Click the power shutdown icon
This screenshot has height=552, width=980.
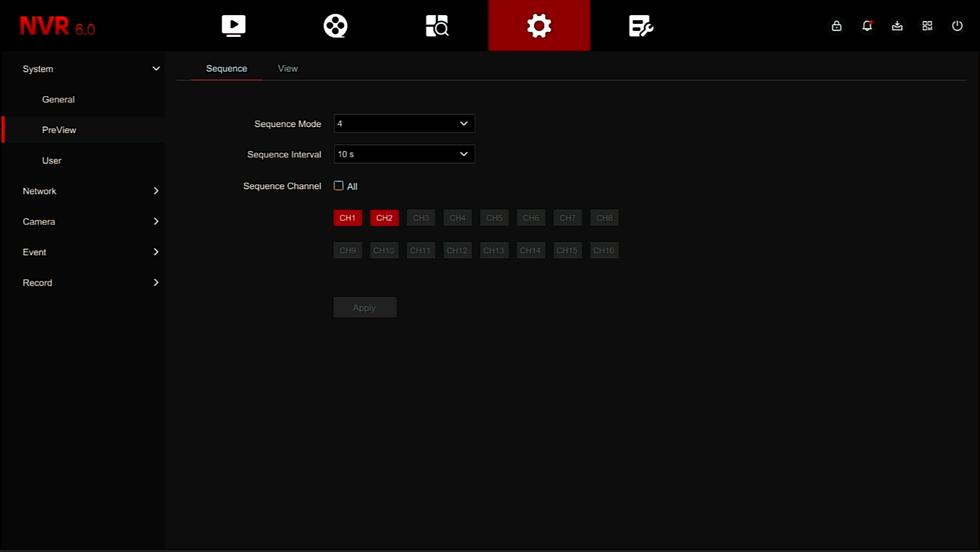tap(958, 26)
